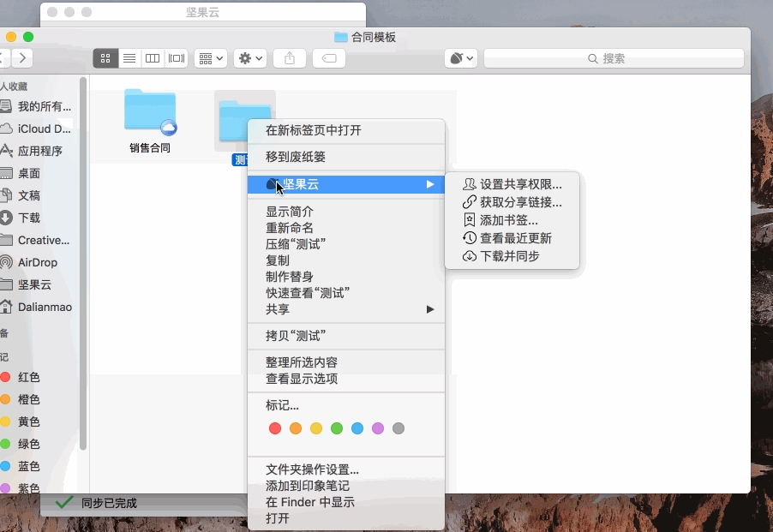Screen dimensions: 773x532
Task: Choose 下载并同步 from the submenu
Action: [509, 256]
